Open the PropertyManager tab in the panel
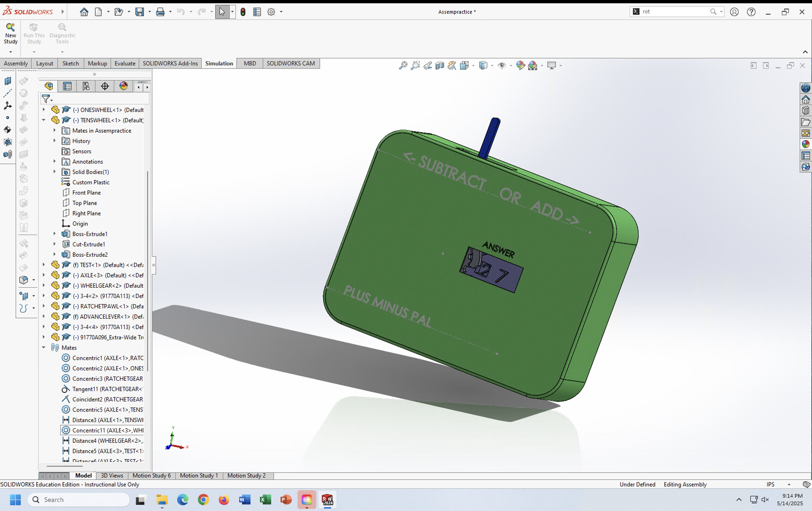This screenshot has width=812, height=511. coord(67,86)
